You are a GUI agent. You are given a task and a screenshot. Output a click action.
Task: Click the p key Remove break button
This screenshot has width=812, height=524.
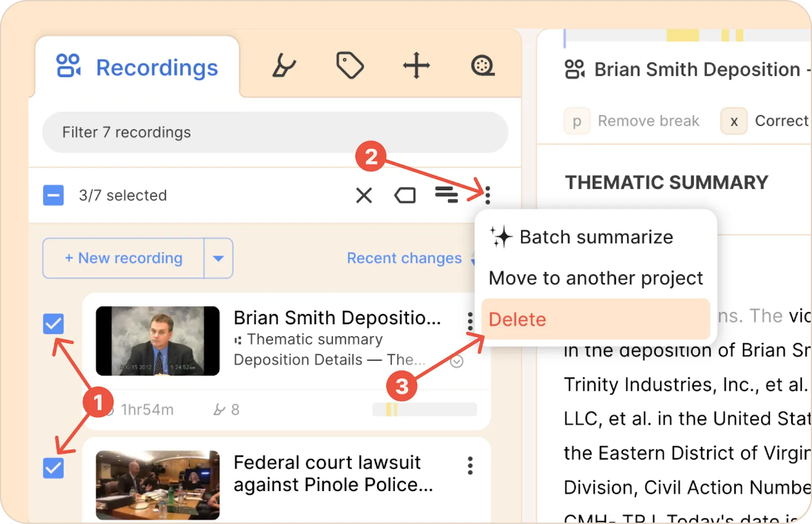point(632,121)
